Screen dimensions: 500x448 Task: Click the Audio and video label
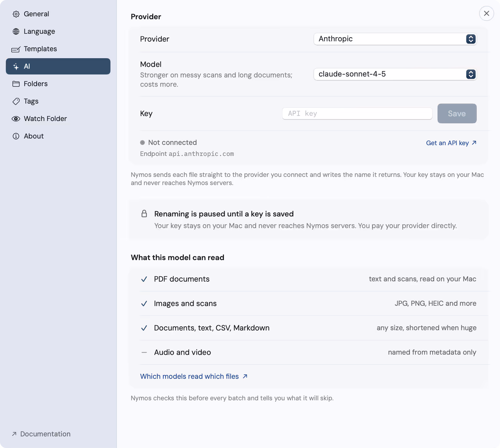(x=182, y=352)
